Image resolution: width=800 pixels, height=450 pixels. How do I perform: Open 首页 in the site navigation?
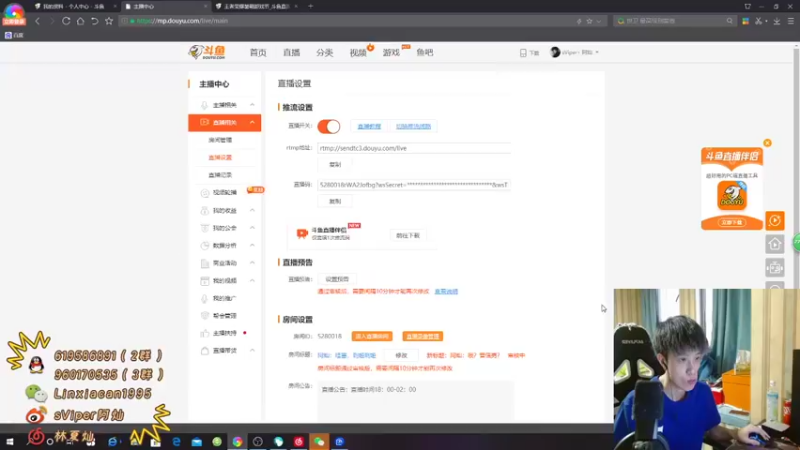point(258,53)
